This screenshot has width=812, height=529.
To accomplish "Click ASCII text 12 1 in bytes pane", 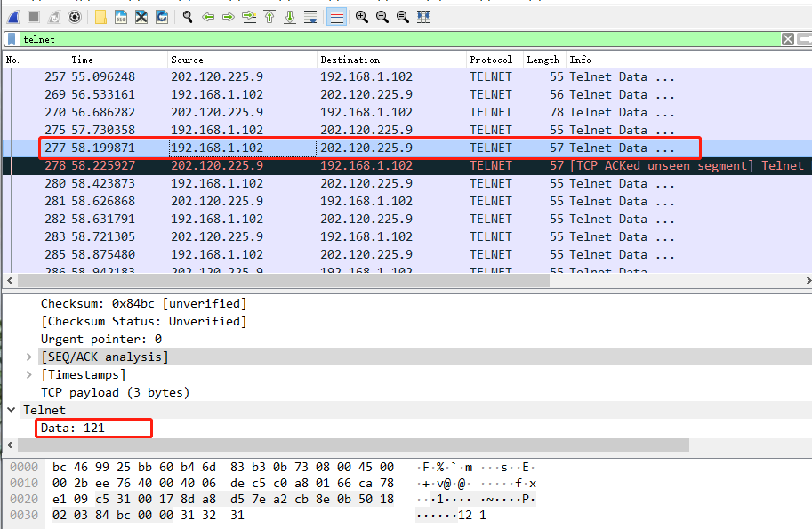I will 471,516.
